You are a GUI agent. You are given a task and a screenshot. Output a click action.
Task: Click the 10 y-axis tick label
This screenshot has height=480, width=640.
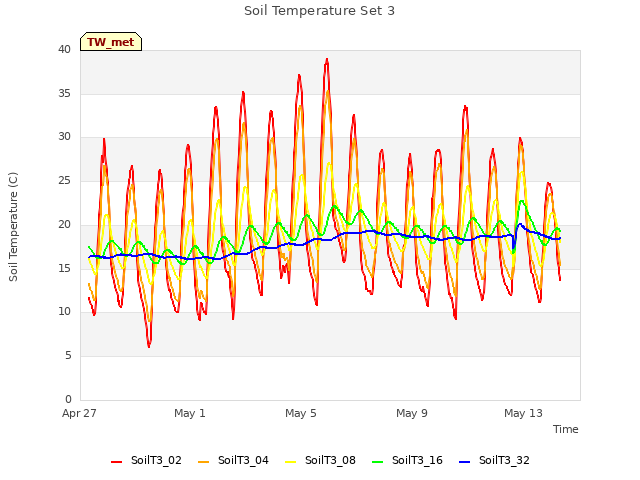pyautogui.click(x=64, y=312)
